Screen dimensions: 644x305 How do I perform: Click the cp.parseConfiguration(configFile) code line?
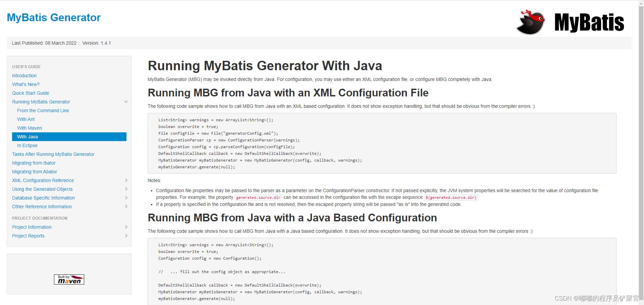[x=227, y=147]
